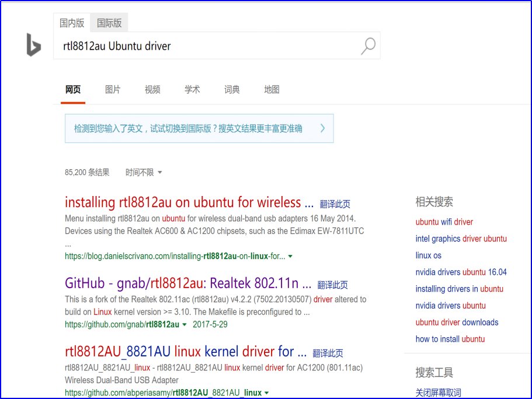Viewport: 532px width, 399px height.
Task: Click the 'nvidia drivers ubuntu 16.04' related search
Action: (460, 272)
